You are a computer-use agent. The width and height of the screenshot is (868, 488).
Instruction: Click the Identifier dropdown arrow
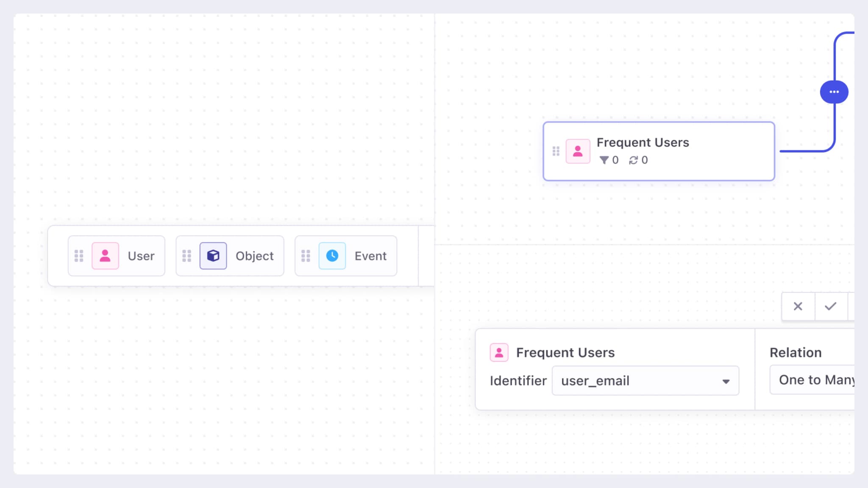point(726,381)
